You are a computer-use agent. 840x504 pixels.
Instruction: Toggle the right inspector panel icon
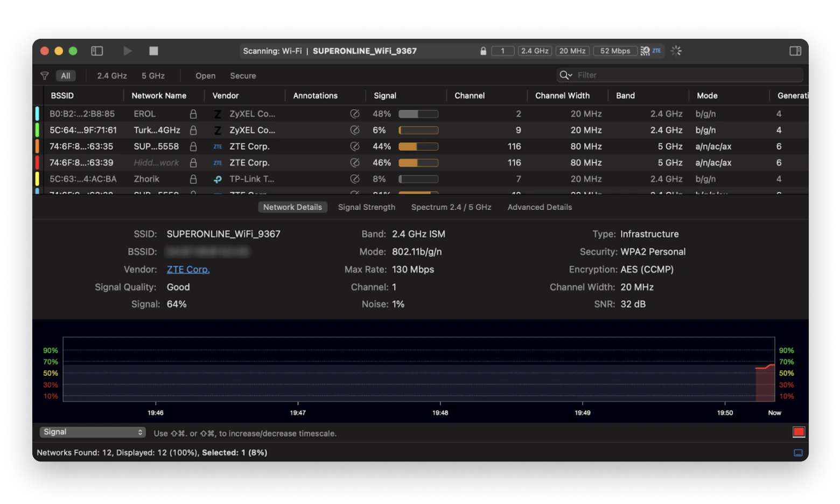795,51
